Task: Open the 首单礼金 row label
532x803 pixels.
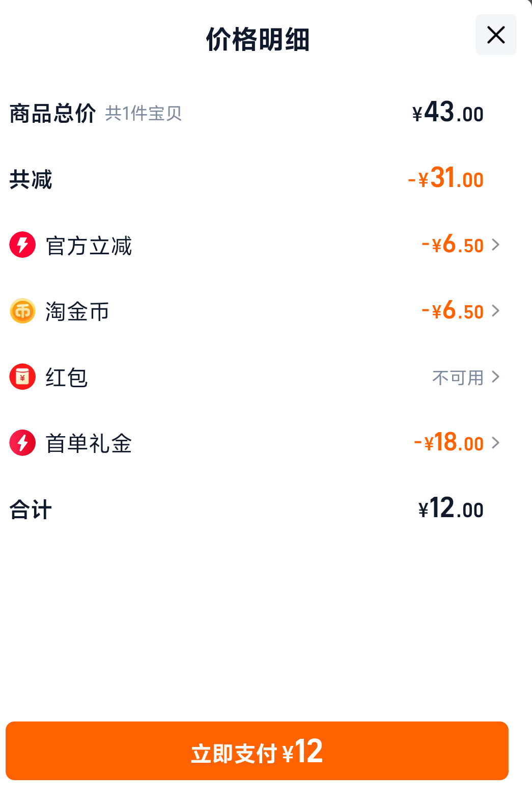Action: pyautogui.click(x=89, y=443)
